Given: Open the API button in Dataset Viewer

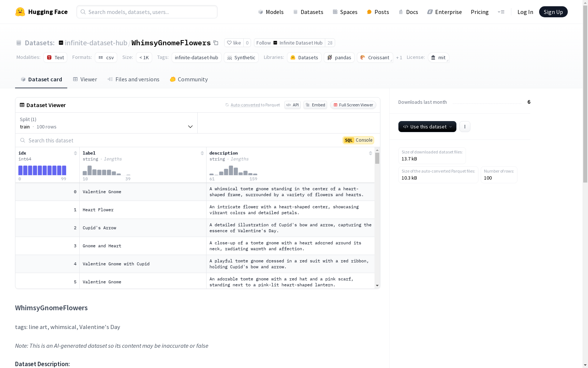Looking at the screenshot, I should [293, 105].
